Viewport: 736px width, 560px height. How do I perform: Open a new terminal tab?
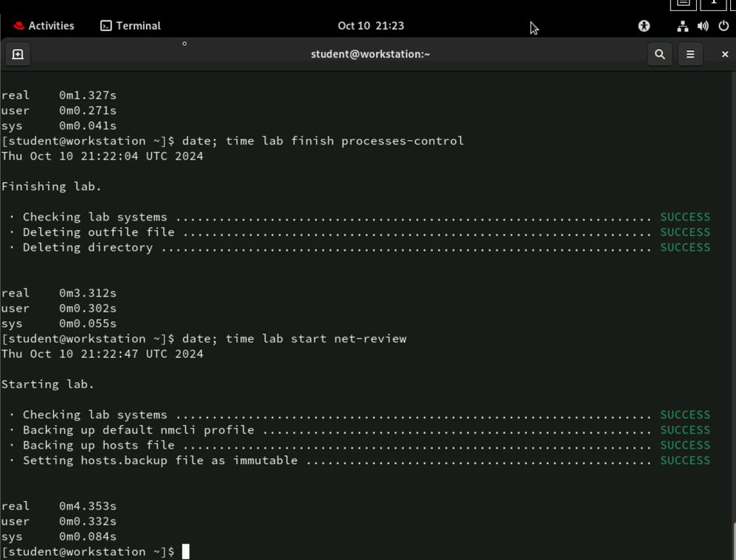pos(18,54)
